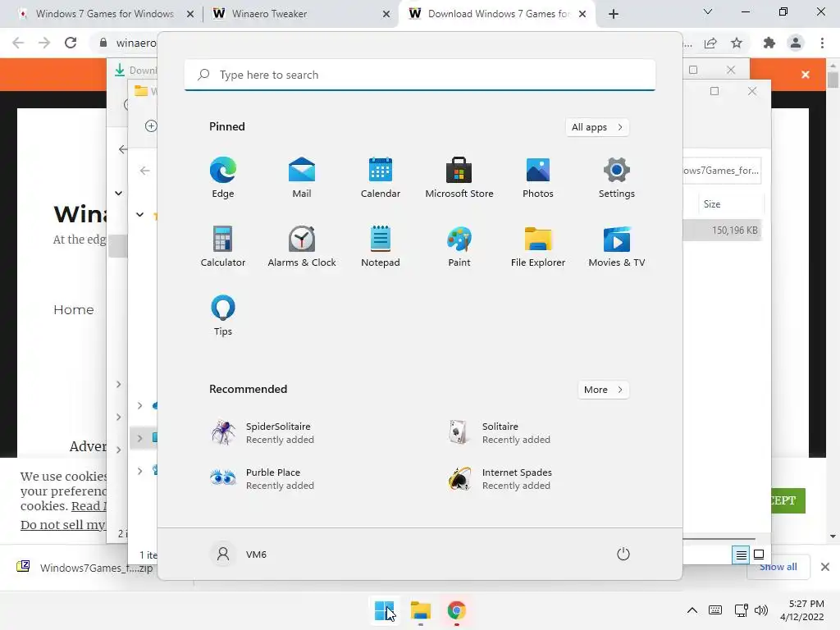Viewport: 840px width, 630px height.
Task: Open File Explorer from pinned apps
Action: pyautogui.click(x=538, y=246)
